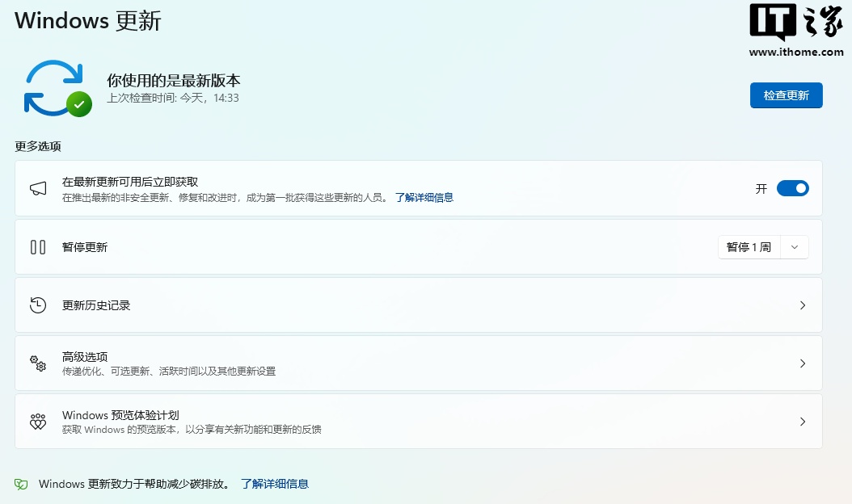Open 高级选项 using its right chevron
Viewport: 852px width, 504px height.
pyautogui.click(x=803, y=363)
